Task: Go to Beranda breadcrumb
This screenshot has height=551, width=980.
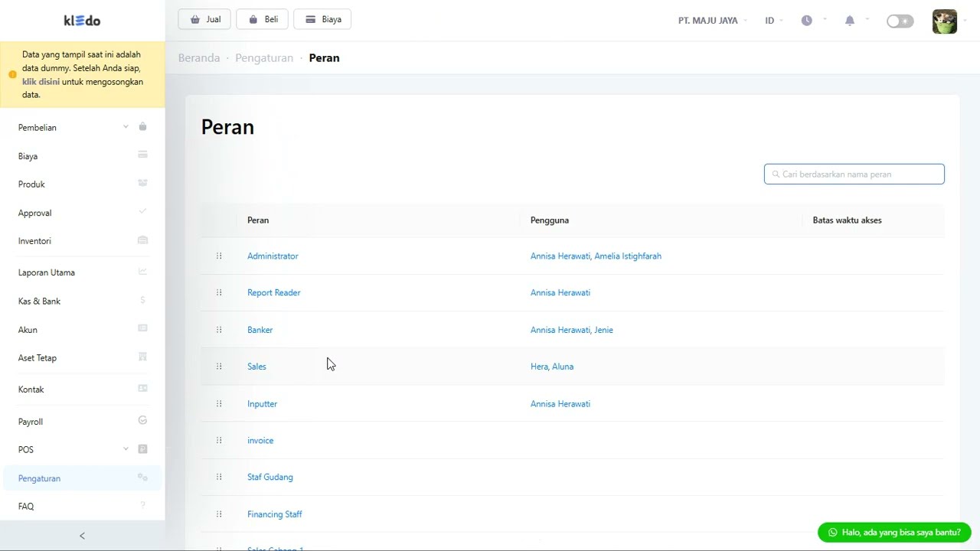Action: [199, 57]
